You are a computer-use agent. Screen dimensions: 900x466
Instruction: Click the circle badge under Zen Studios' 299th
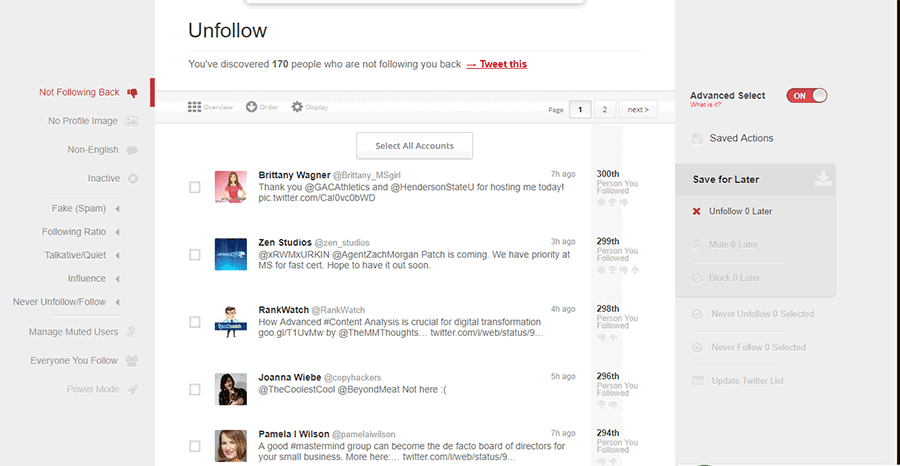click(602, 270)
